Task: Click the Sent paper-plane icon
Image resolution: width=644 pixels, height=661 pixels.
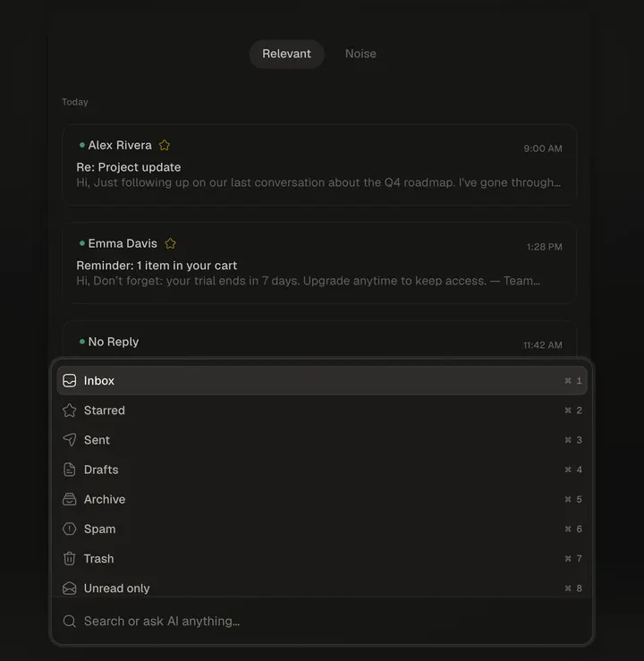Action: pyautogui.click(x=70, y=440)
